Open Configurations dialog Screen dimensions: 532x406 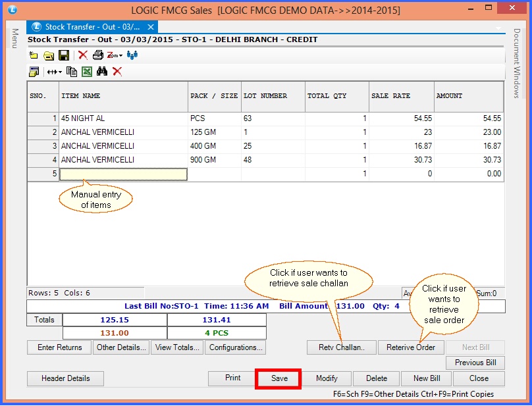pos(236,347)
